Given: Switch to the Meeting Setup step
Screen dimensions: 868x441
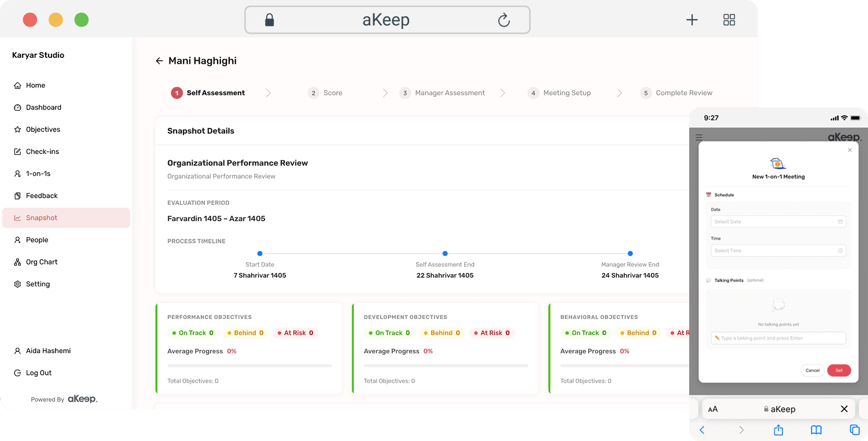Looking at the screenshot, I should click(x=559, y=93).
